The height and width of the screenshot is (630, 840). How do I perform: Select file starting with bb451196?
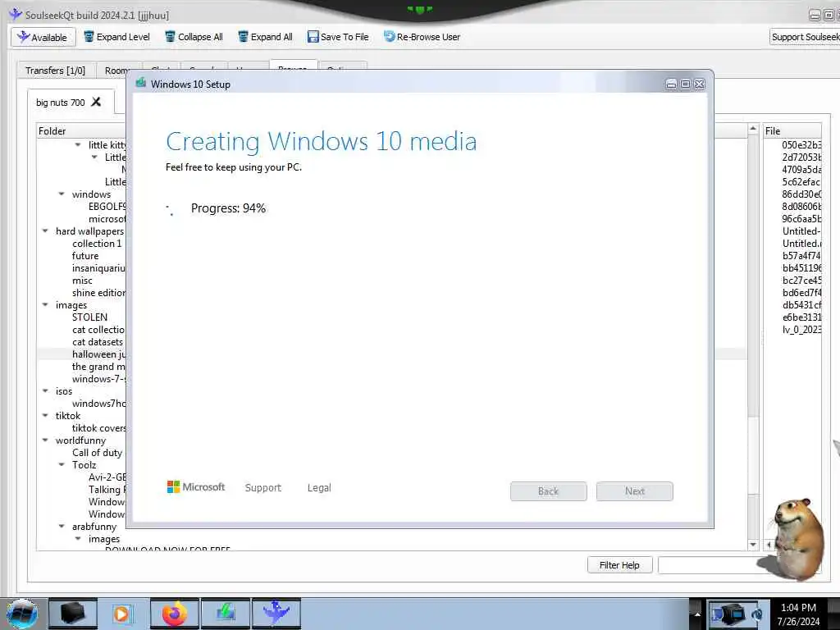(801, 268)
